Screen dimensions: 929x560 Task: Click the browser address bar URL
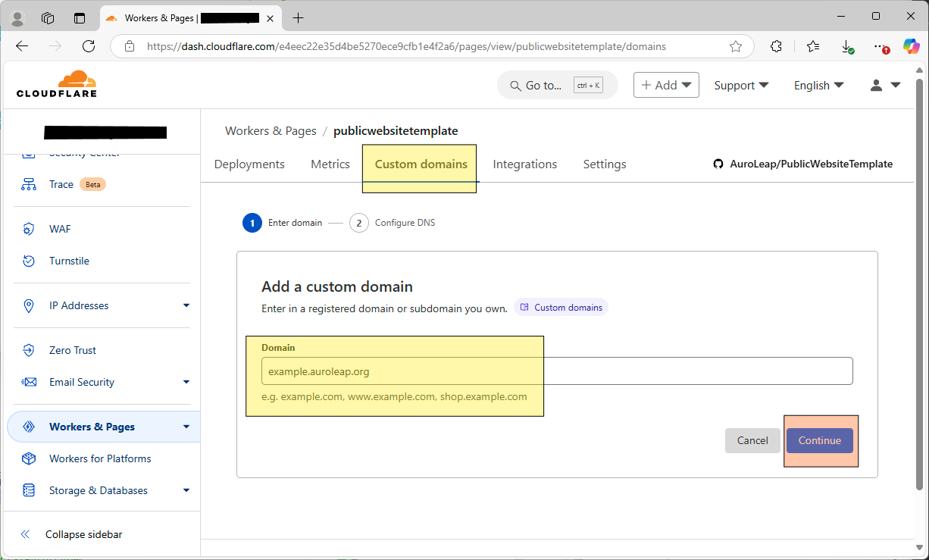(x=406, y=46)
